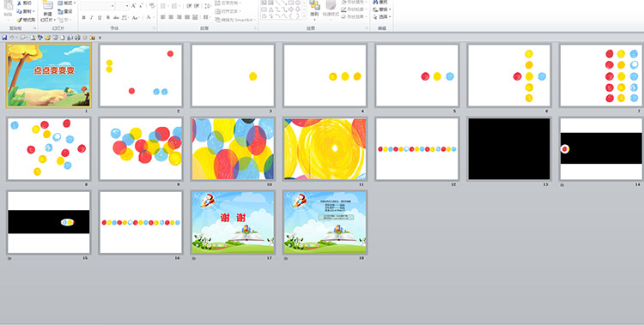
Task: Click the 复制 (Copy) button
Action: (x=26, y=11)
